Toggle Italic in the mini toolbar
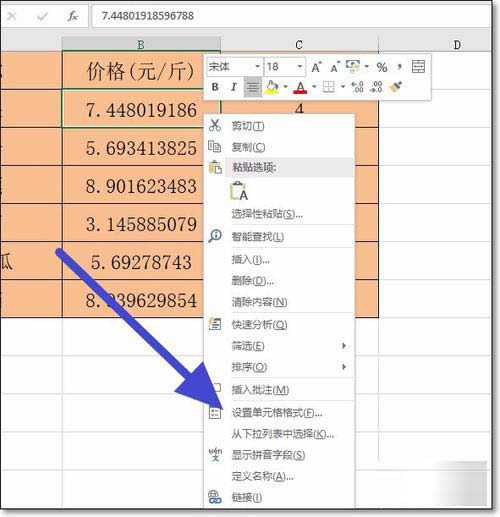The image size is (500, 517). click(x=234, y=87)
